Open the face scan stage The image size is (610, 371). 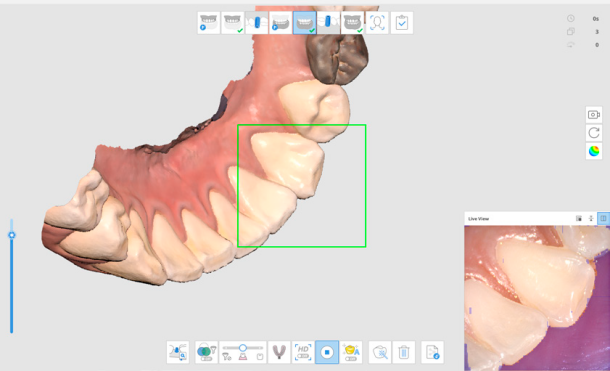(377, 23)
